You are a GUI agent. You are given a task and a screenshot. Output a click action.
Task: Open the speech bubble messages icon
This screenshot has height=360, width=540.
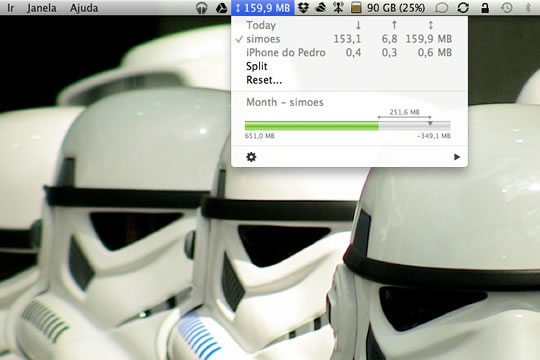tap(442, 8)
